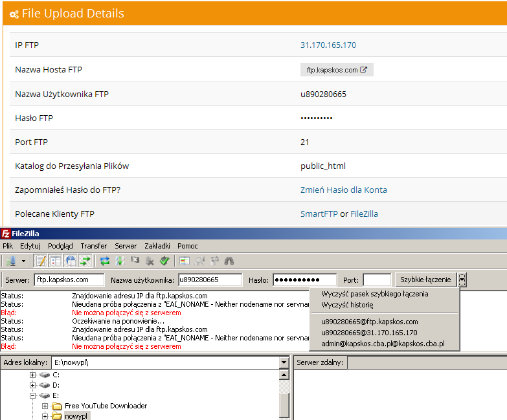Click the Szybkie łączenie button

pos(425,280)
